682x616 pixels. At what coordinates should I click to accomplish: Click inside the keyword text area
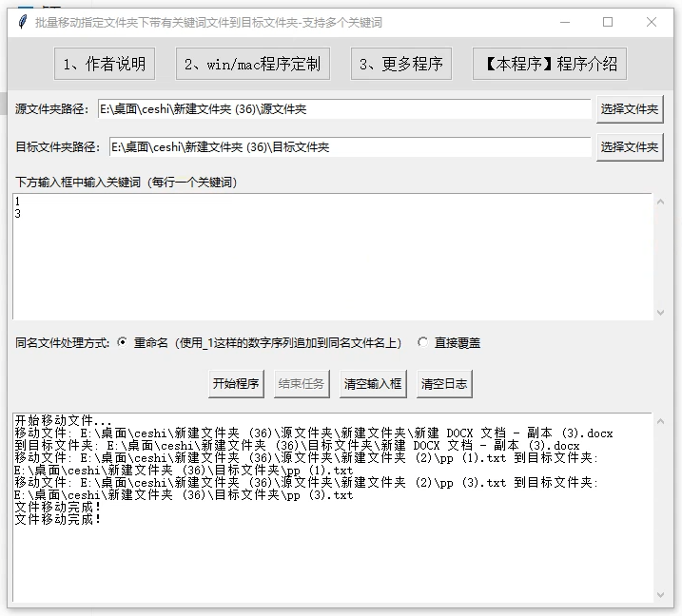coord(333,257)
